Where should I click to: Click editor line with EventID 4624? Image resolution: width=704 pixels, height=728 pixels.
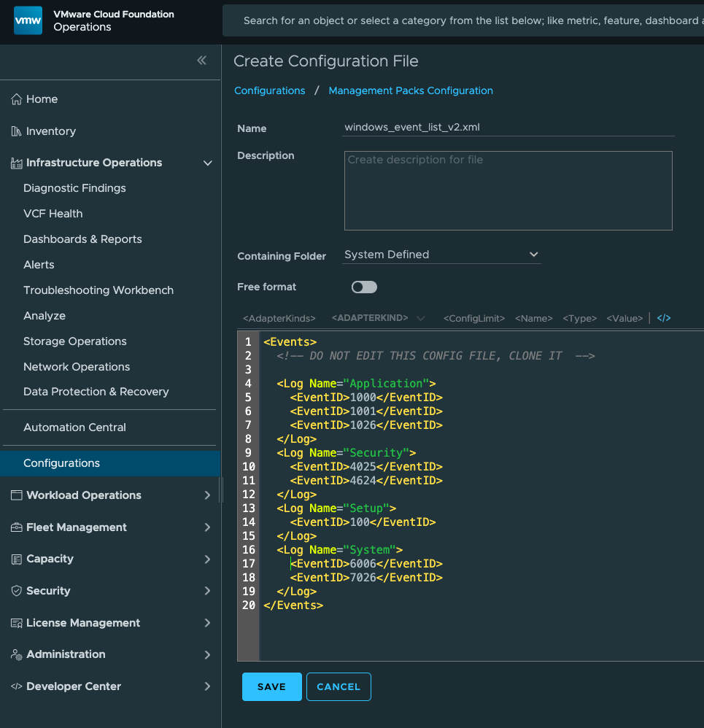366,481
